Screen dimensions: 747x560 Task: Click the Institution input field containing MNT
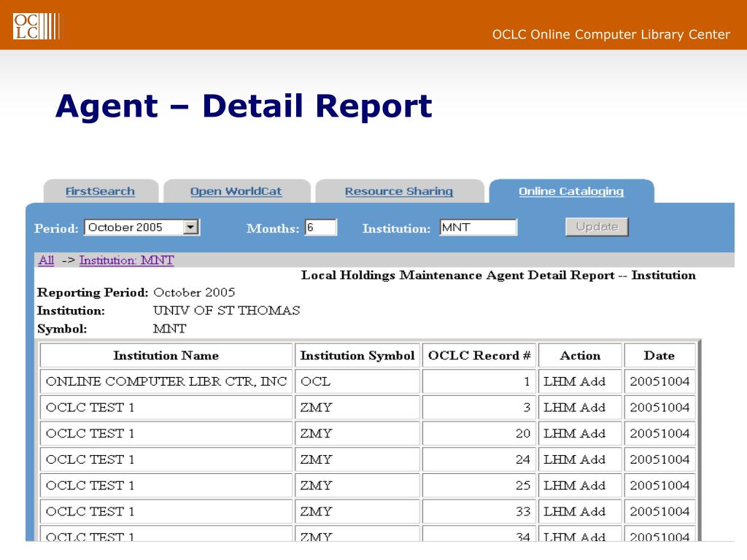(478, 227)
